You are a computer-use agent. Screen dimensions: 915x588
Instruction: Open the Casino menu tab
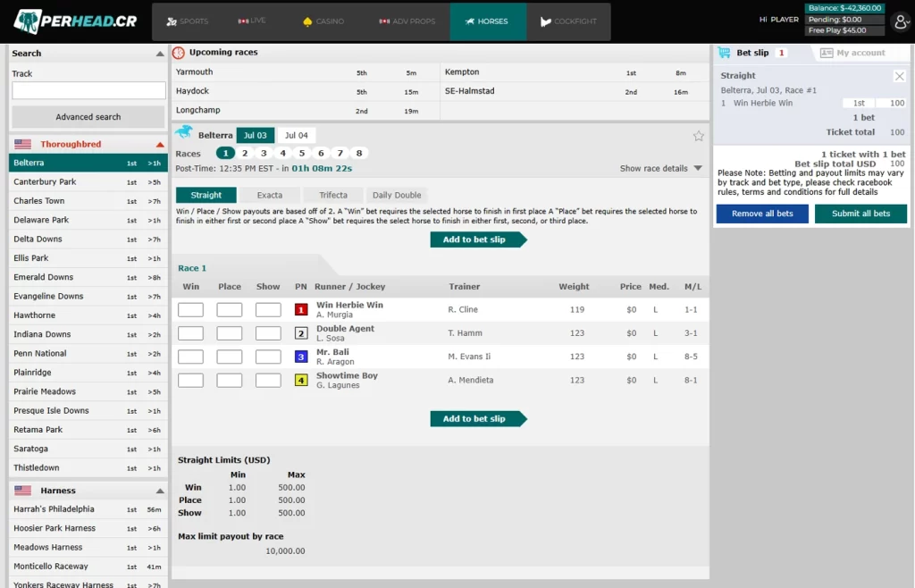(x=323, y=21)
